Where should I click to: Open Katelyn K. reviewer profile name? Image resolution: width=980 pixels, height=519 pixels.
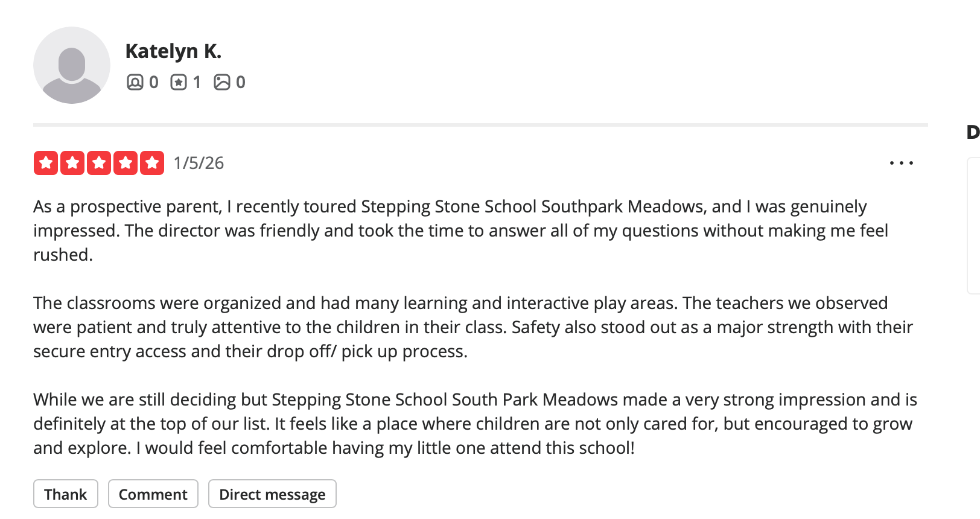click(173, 51)
